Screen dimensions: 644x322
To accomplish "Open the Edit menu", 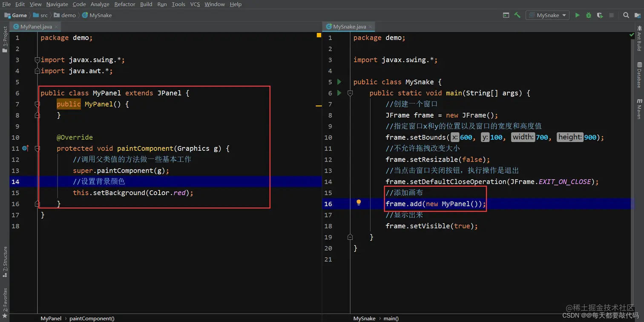I will pyautogui.click(x=20, y=4).
